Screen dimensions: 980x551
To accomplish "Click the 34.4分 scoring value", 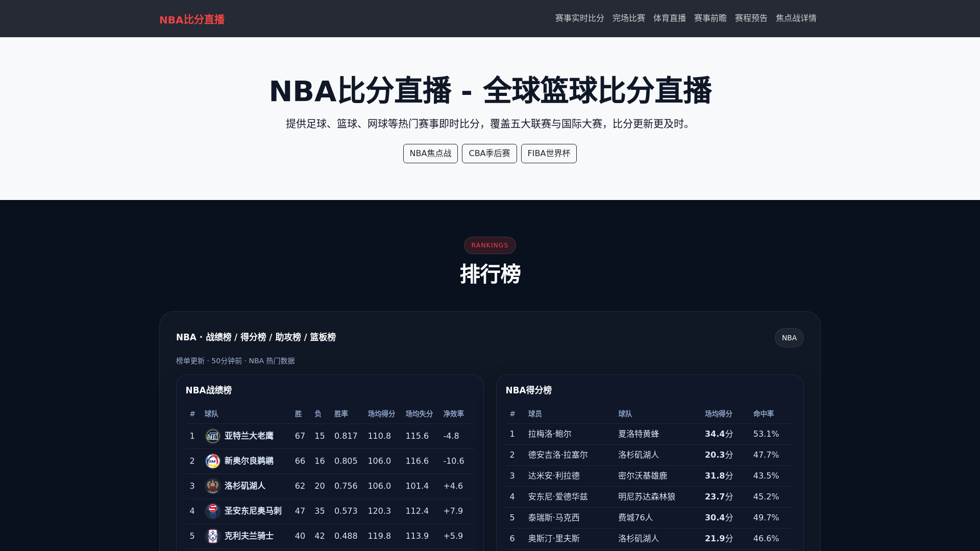I will click(x=719, y=434).
